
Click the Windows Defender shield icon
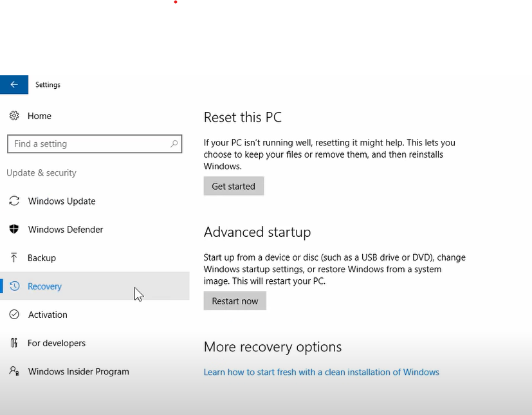14,229
